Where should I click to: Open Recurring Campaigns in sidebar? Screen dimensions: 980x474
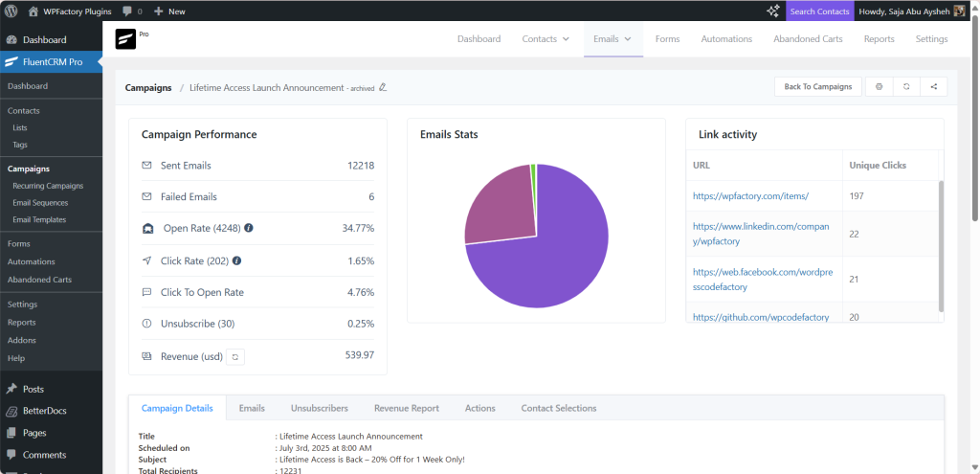(x=48, y=186)
